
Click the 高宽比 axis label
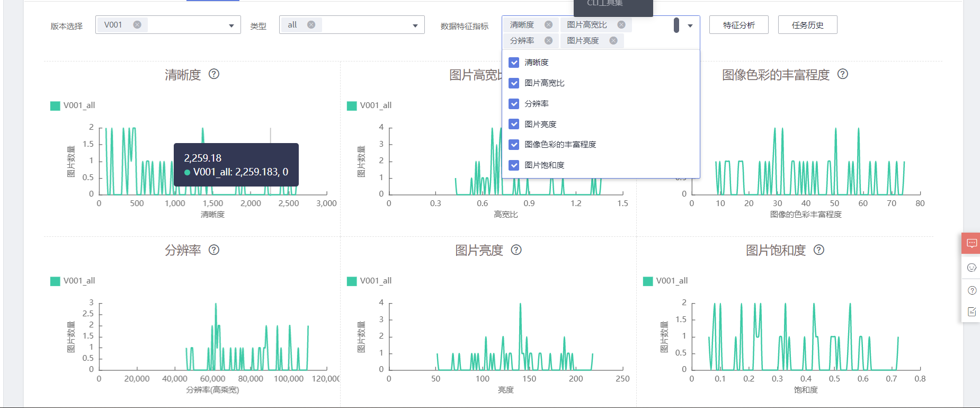[x=506, y=215]
